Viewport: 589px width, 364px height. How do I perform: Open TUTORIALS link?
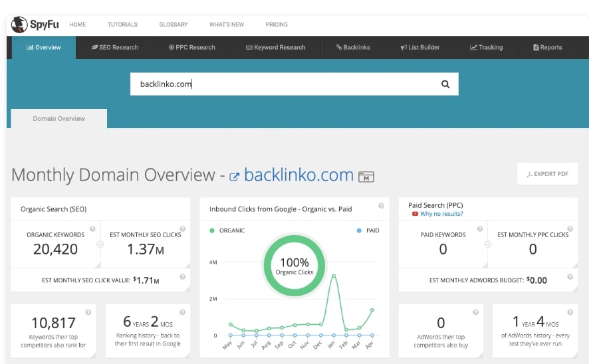122,25
